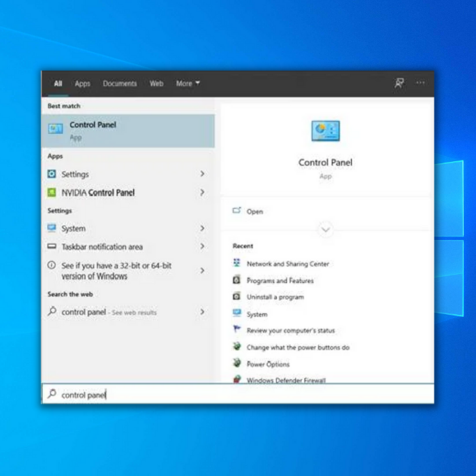Open the three-dot options menu

point(420,82)
